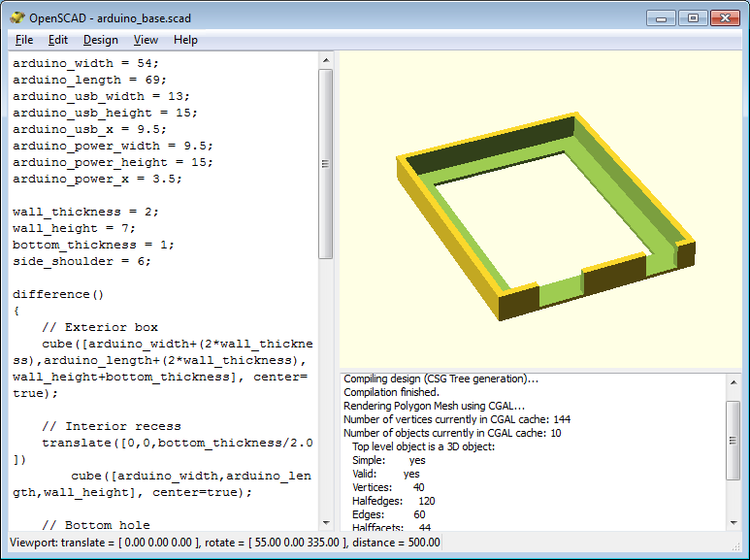Click the Viewport translate status bar text

[x=224, y=543]
